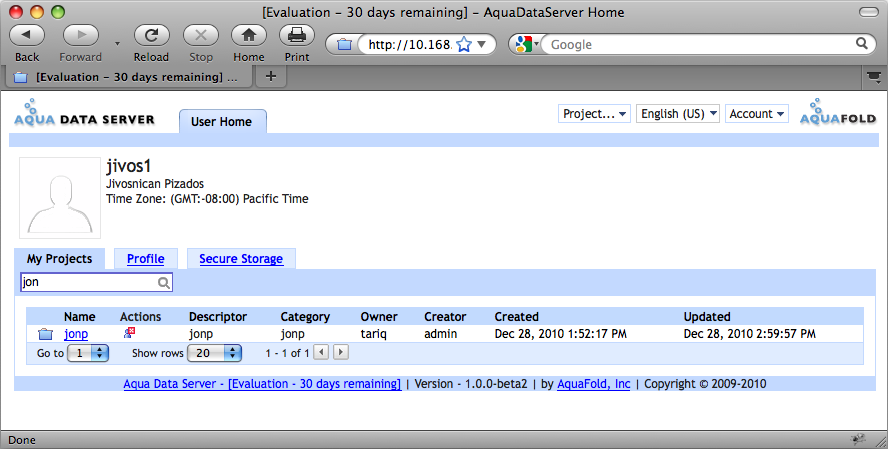
Task: Open the history dropdown next to Forward
Action: (x=117, y=44)
